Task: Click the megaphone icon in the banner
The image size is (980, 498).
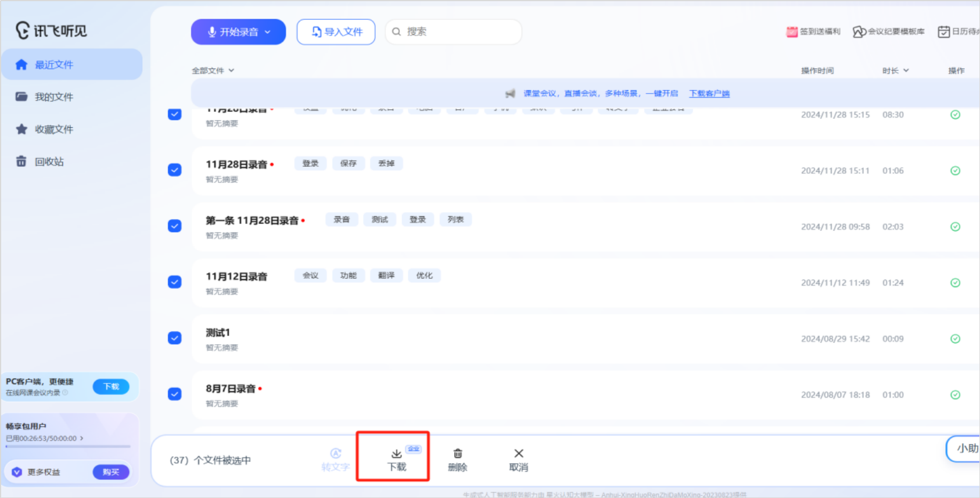Action: [x=510, y=94]
